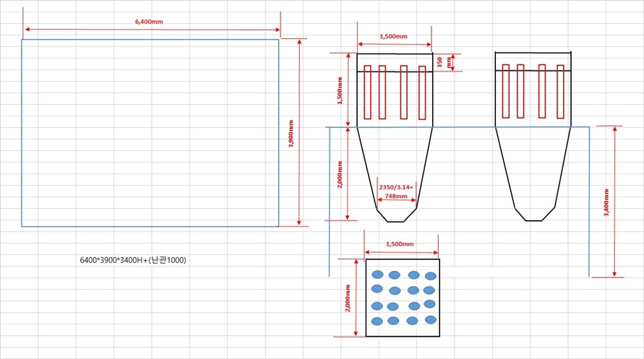Viewport: 644px width, 359px height.
Task: Click the top-left blue oval in the square
Action: click(377, 274)
